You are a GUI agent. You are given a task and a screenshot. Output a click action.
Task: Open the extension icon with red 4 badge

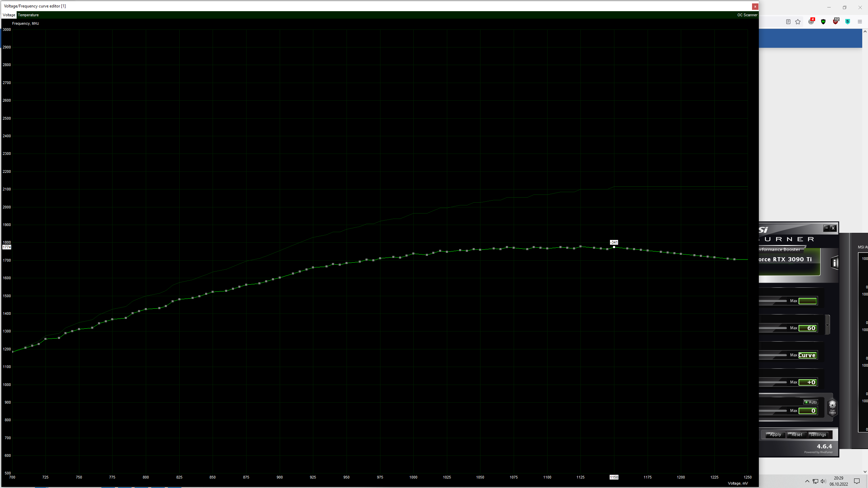[811, 22]
